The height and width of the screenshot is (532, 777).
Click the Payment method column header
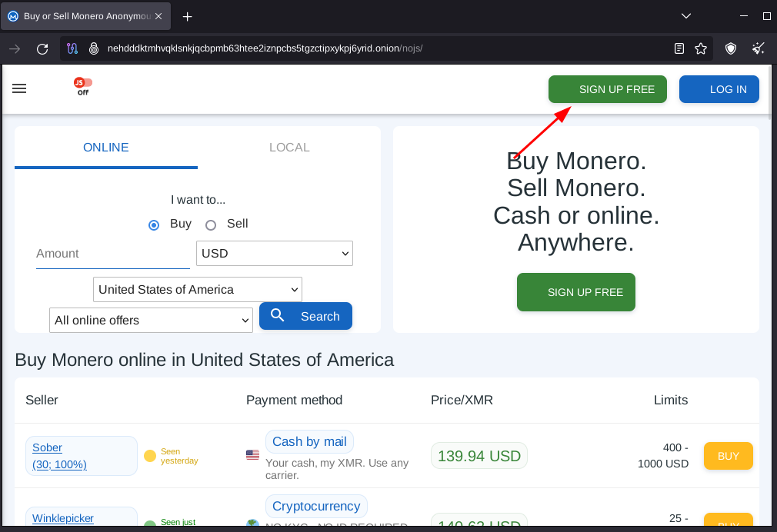point(295,401)
